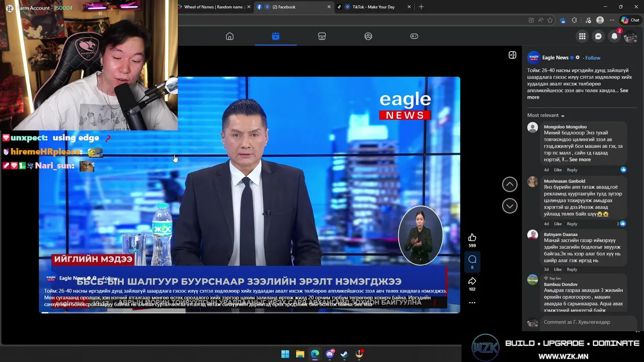This screenshot has width=644, height=362.
Task: Follow Eagle News in video overlay
Action: [x=110, y=278]
